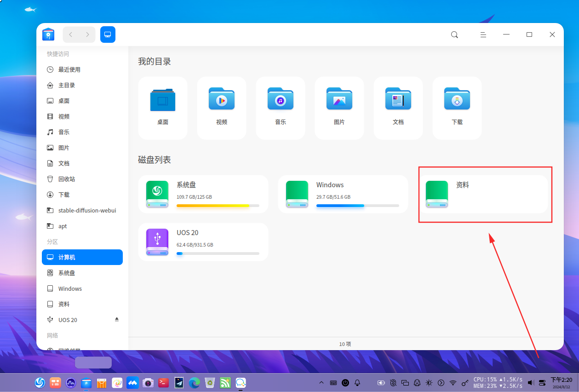Open the hamburger main menu

pyautogui.click(x=483, y=35)
